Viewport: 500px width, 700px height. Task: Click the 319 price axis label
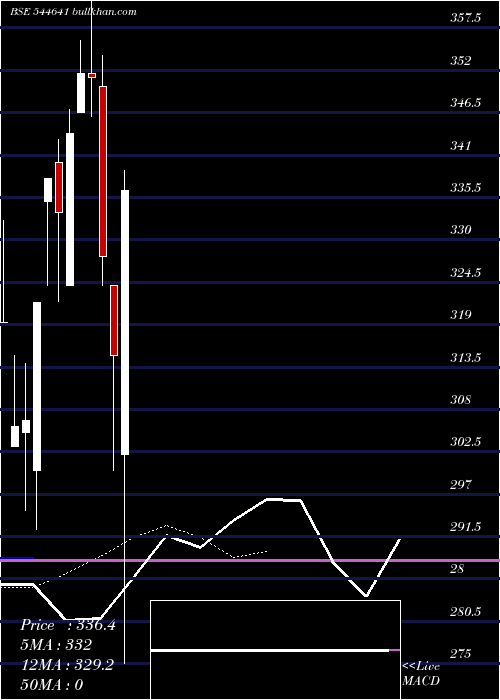point(461,314)
